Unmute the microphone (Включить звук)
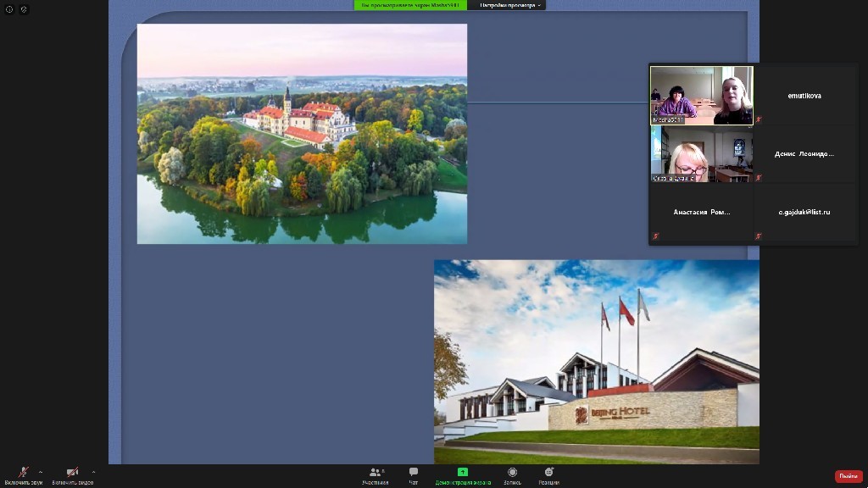Image resolution: width=868 pixels, height=488 pixels. (24, 473)
